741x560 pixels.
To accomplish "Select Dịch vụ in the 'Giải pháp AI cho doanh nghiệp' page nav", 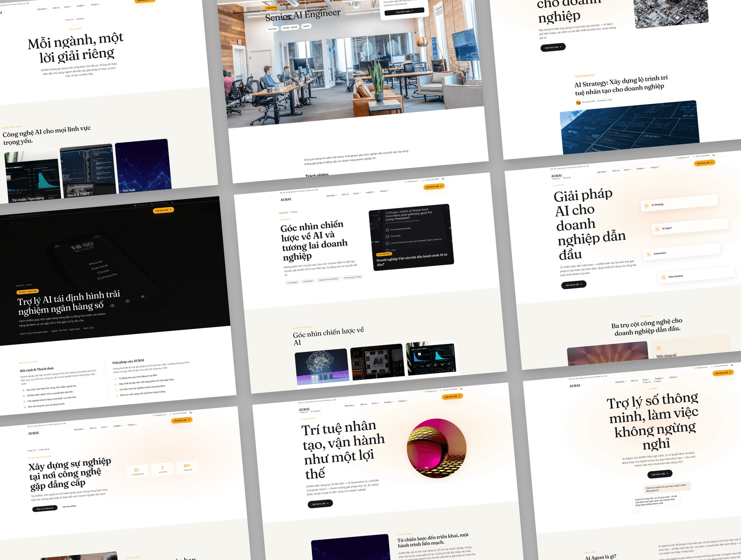I will 616,171.
